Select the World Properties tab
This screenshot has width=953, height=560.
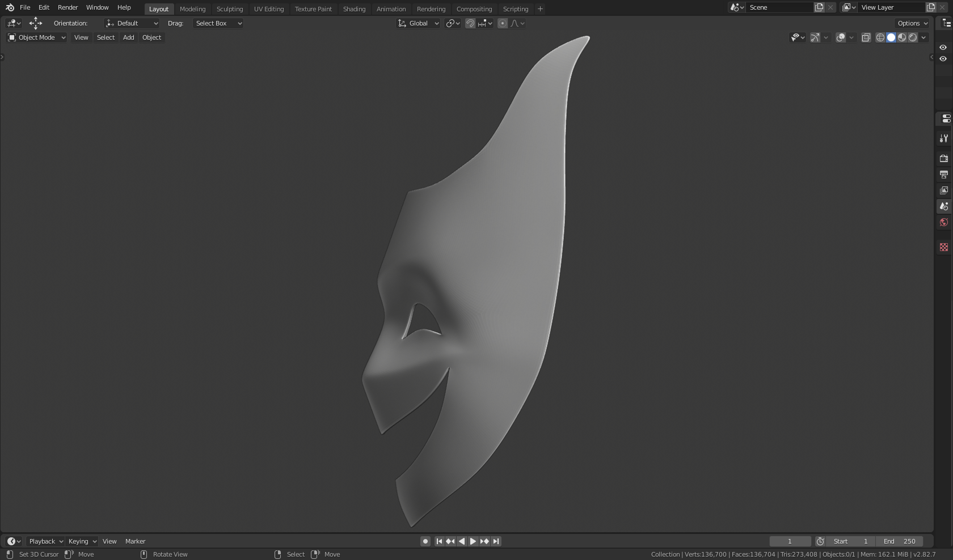[943, 222]
